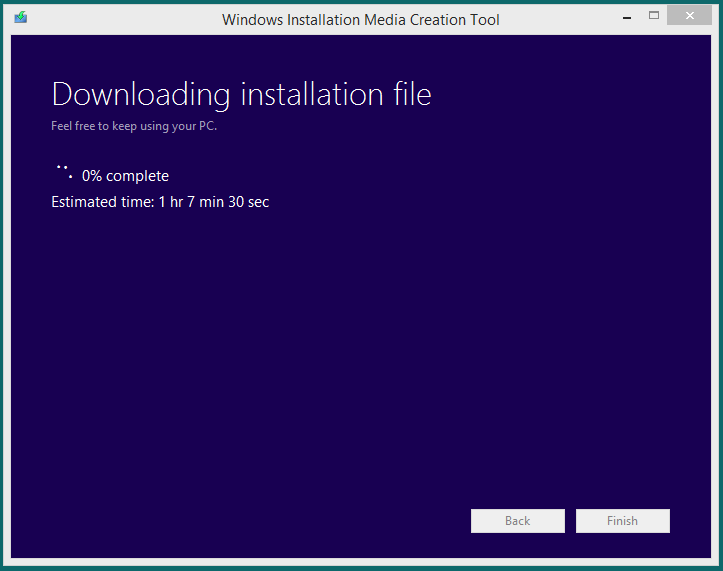
Task: Click 'Feel free to keep using your PC.' text
Action: (x=134, y=126)
